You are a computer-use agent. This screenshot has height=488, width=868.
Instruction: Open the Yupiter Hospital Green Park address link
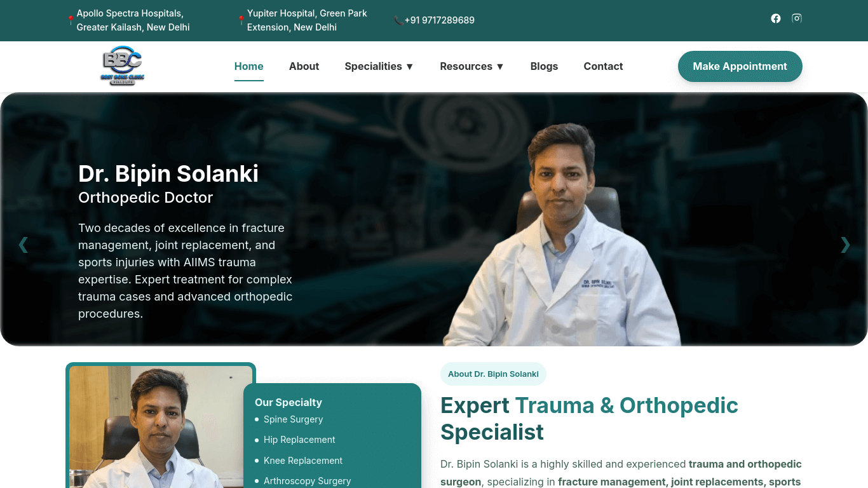(x=307, y=20)
